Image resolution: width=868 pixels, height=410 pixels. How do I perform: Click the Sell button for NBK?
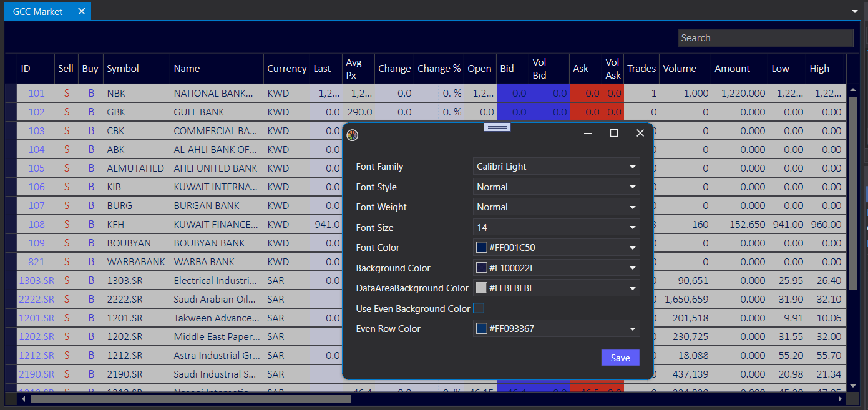66,94
